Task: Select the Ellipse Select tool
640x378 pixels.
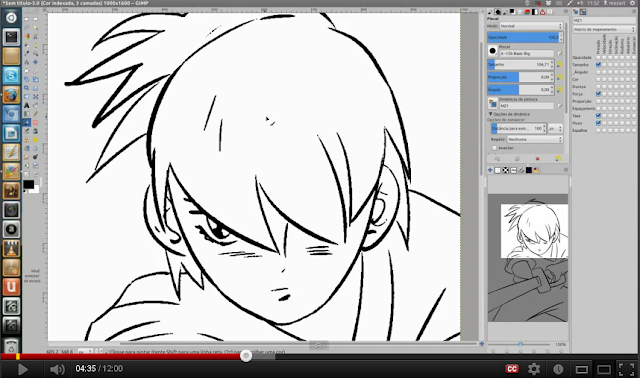Action: coord(36,19)
